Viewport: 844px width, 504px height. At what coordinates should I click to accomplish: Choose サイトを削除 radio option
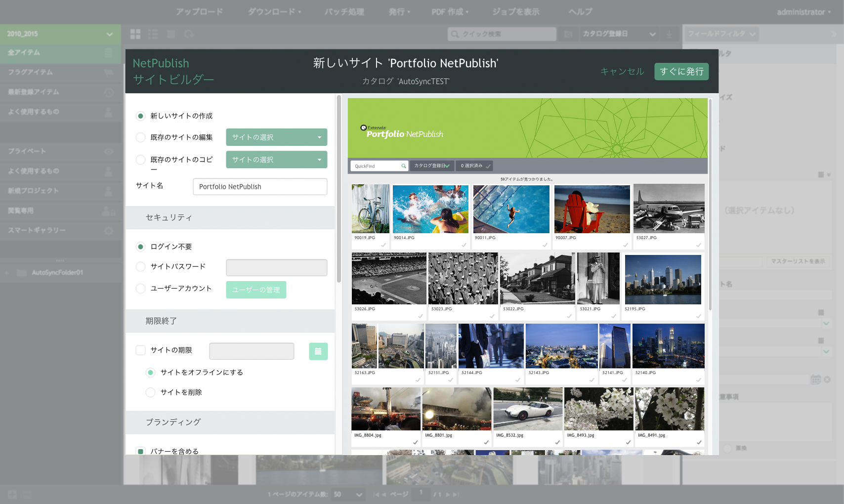(x=151, y=392)
